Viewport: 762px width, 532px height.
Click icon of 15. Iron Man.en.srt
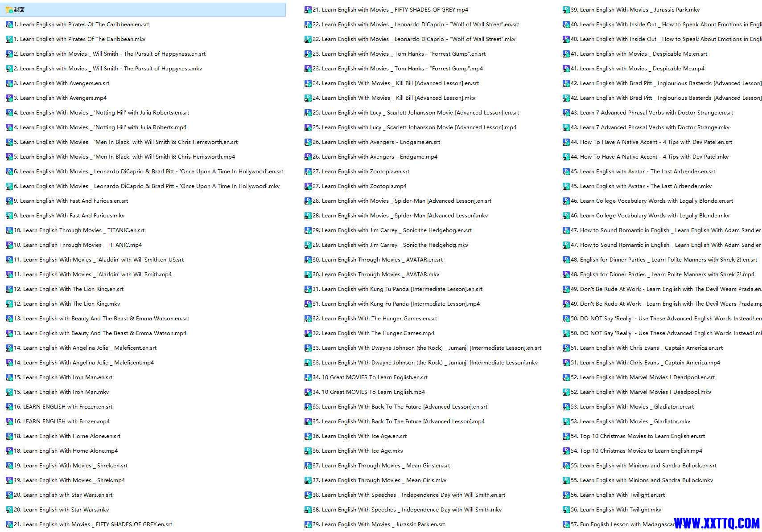coord(9,377)
